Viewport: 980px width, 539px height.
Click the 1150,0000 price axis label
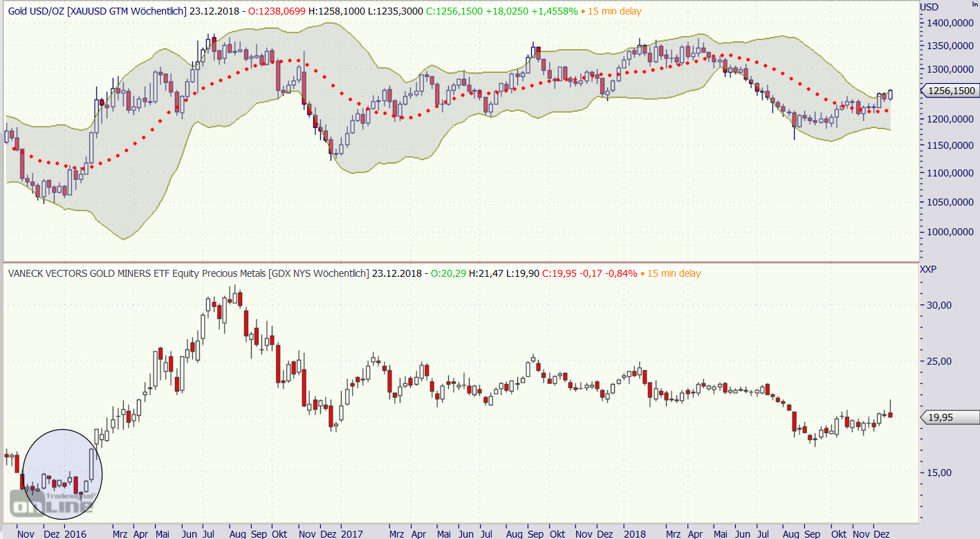pos(951,145)
